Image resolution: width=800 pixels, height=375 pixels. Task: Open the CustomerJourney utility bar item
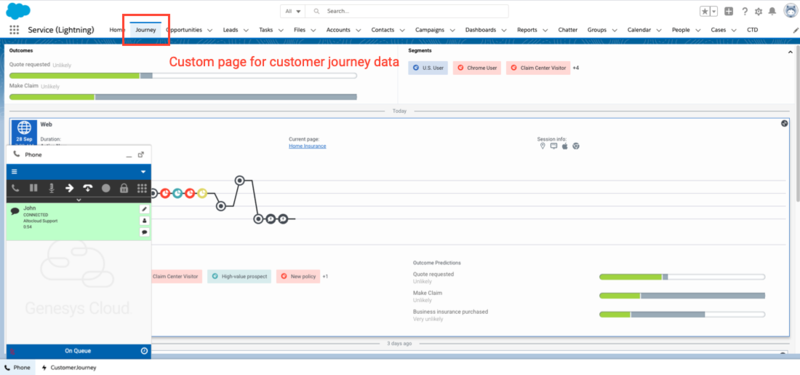pos(69,367)
